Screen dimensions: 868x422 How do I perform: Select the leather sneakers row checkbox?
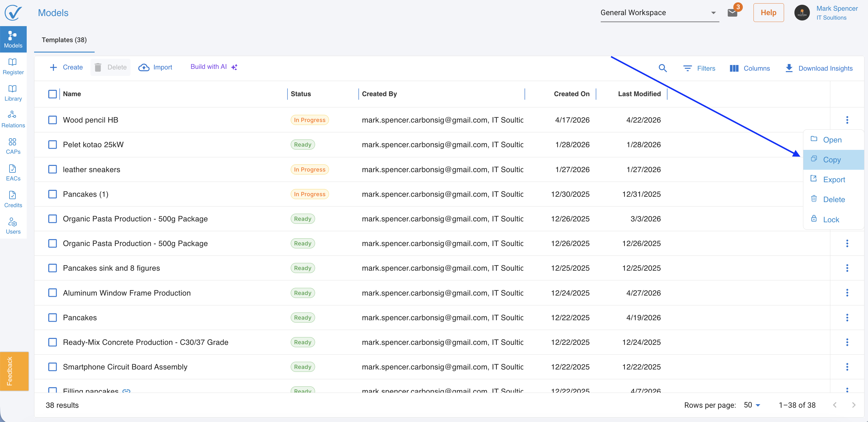pos(53,169)
